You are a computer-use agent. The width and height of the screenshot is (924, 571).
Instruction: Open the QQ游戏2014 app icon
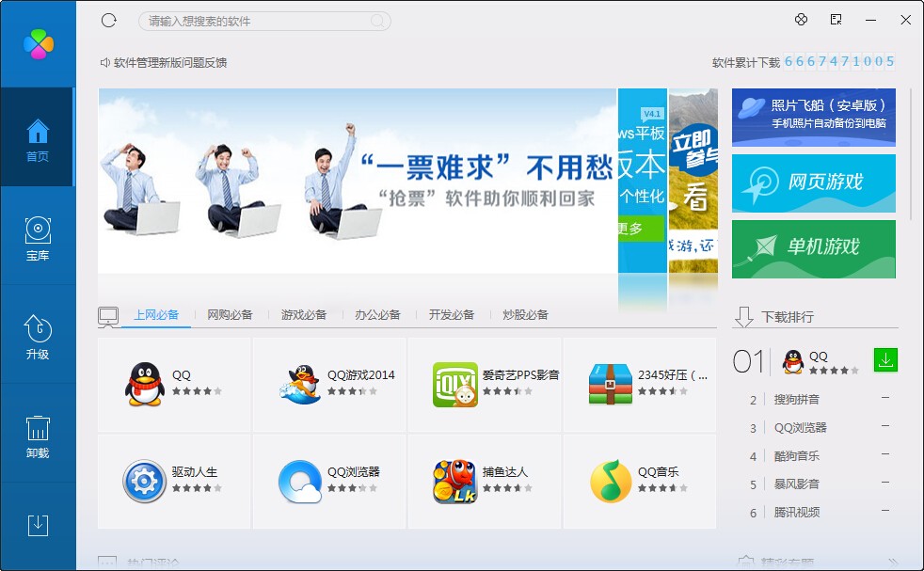click(x=300, y=384)
